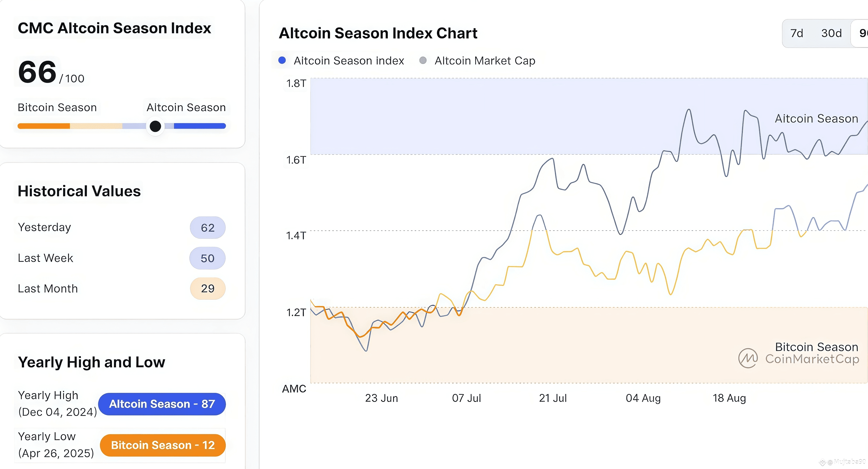
Task: Click the large 66 index score
Action: (x=37, y=72)
